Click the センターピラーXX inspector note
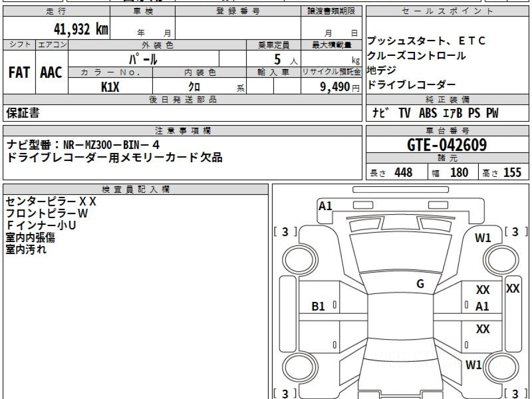 coord(51,202)
